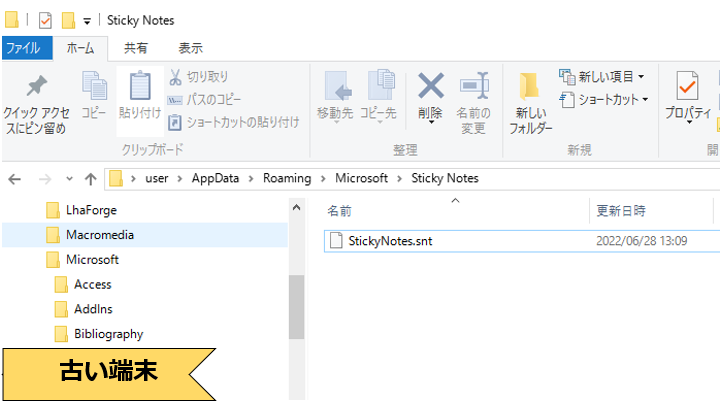Click Roaming in breadcrumb path

(x=287, y=178)
